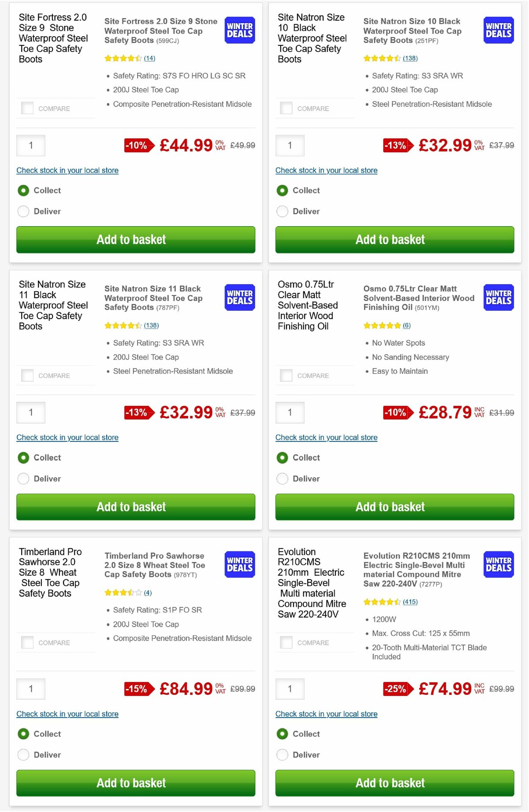Click the Winter Deals badge on Evolution mitre saw
Image resolution: width=529 pixels, height=812 pixels.
coord(498,564)
